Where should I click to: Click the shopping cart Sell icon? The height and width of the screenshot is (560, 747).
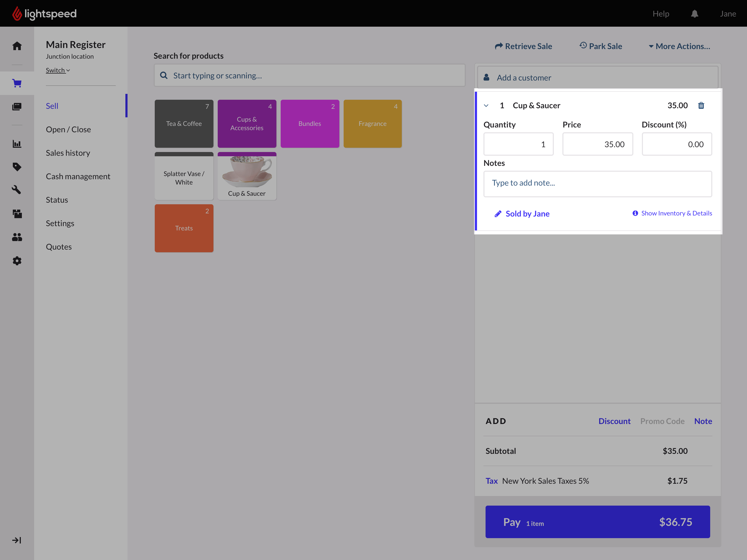pyautogui.click(x=17, y=83)
